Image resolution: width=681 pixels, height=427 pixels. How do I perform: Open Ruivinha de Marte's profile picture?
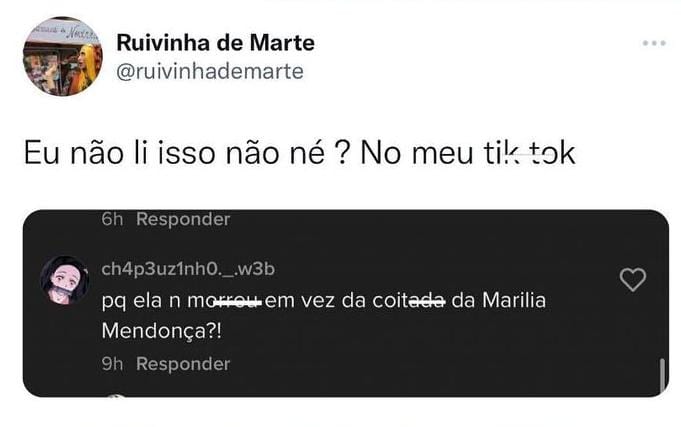[63, 56]
